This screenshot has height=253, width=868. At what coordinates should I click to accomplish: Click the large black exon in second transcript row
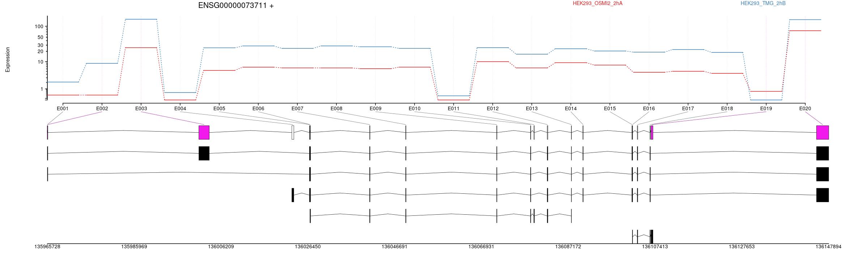point(204,153)
